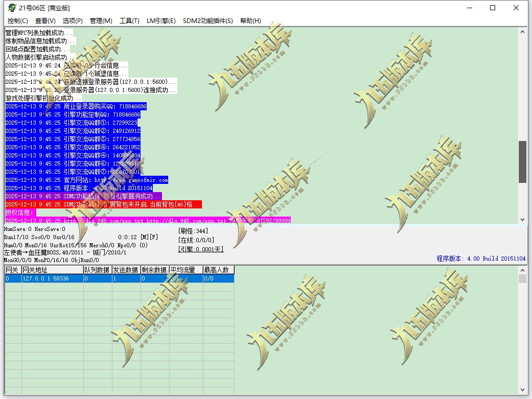Click the log panel scrollbar thumb

pyautogui.click(x=522, y=162)
